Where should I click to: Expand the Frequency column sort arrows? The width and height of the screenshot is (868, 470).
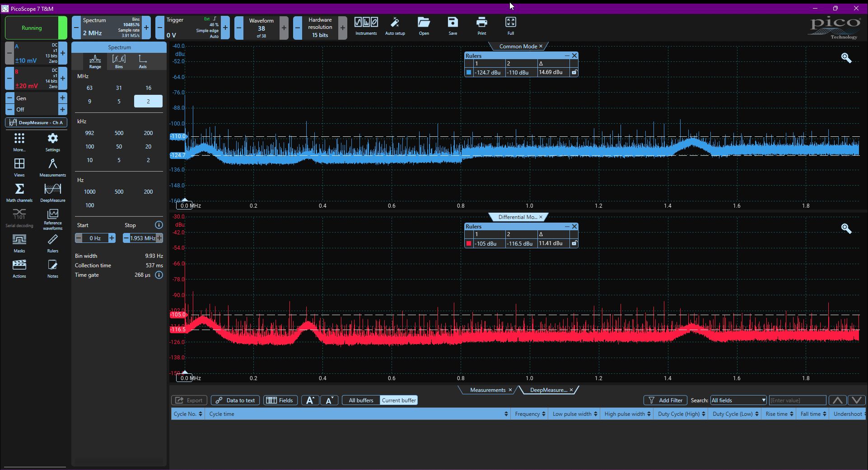tap(544, 414)
